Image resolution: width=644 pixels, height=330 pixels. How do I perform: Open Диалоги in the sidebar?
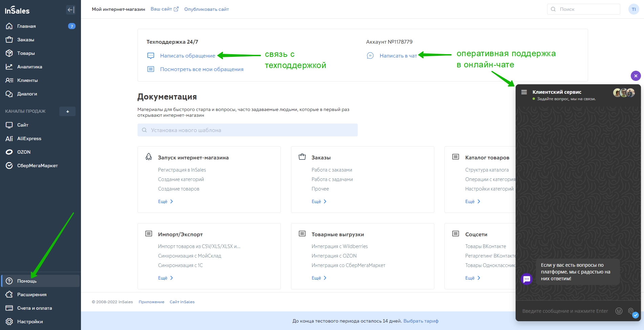coord(40,94)
